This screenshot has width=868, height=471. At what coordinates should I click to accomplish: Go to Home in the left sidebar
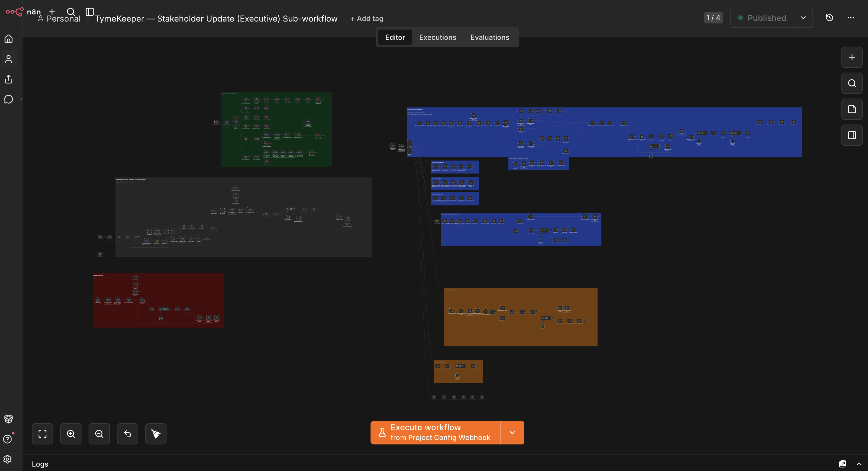[9, 39]
